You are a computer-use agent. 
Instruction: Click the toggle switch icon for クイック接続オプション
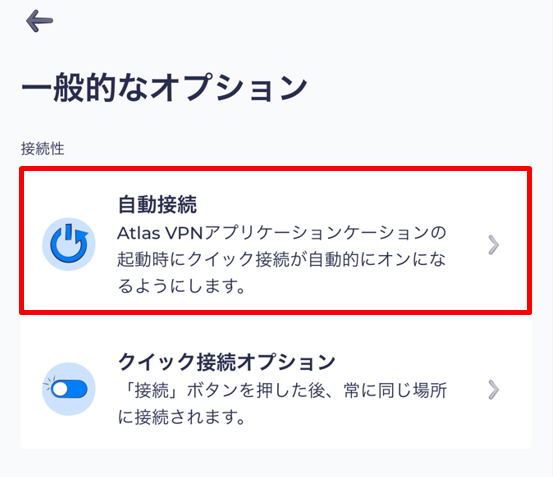point(68,389)
